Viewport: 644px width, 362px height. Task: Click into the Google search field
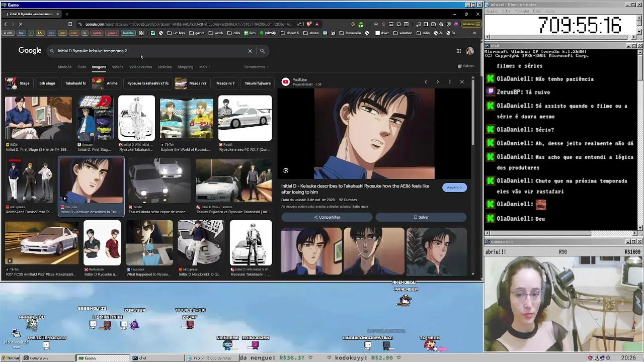tap(151, 51)
